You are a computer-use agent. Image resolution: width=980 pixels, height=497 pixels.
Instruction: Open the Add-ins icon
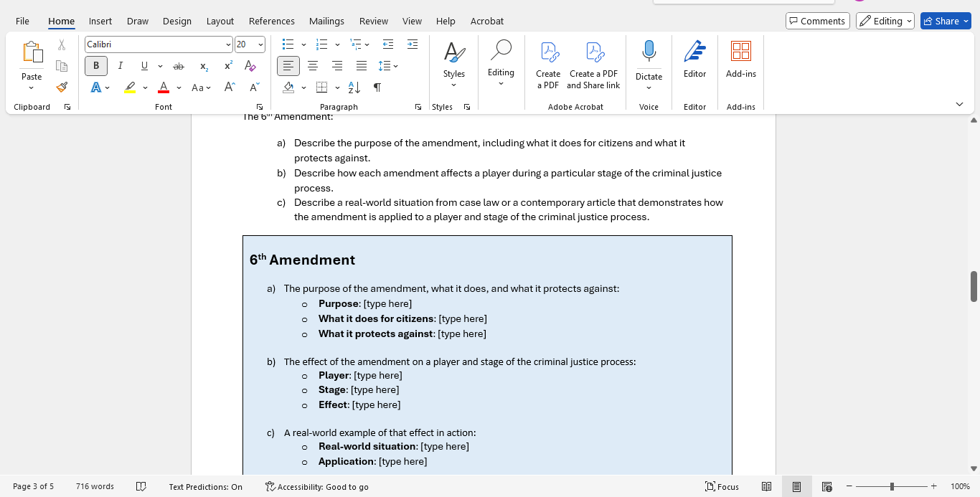(x=741, y=52)
